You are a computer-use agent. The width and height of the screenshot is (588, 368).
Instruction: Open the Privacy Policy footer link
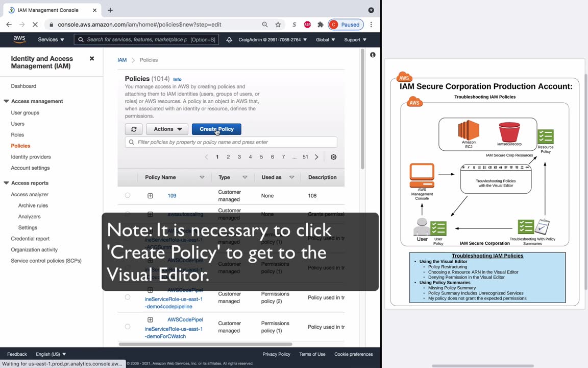pos(276,354)
